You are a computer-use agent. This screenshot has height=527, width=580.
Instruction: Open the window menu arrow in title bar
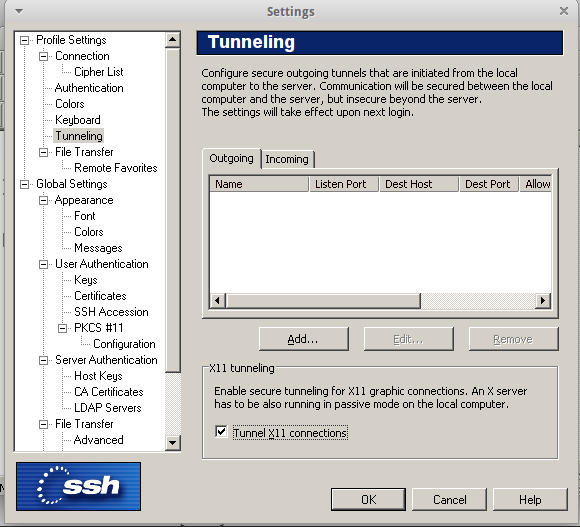coord(19,11)
